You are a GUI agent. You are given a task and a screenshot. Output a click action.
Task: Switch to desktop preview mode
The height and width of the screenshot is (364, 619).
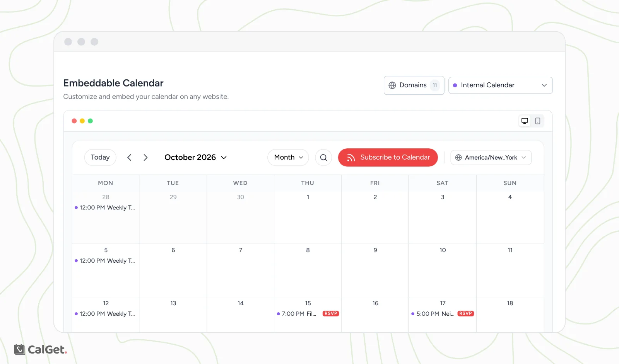point(525,121)
